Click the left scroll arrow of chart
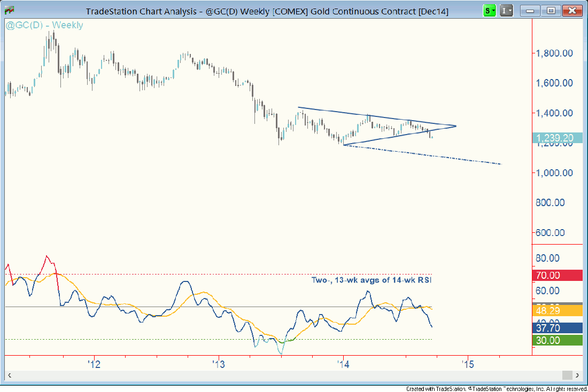The image size is (588, 392). click(x=9, y=375)
